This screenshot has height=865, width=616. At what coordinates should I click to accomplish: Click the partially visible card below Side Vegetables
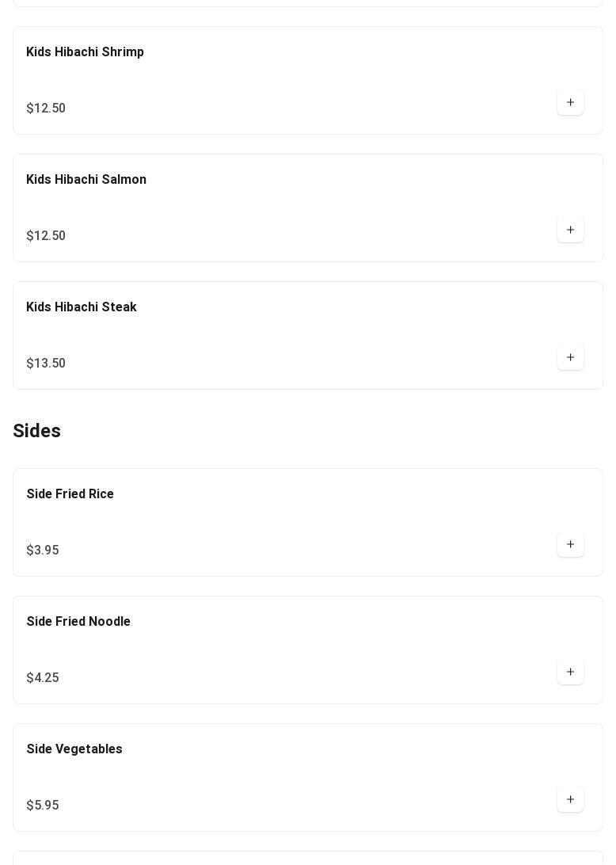pos(307,858)
